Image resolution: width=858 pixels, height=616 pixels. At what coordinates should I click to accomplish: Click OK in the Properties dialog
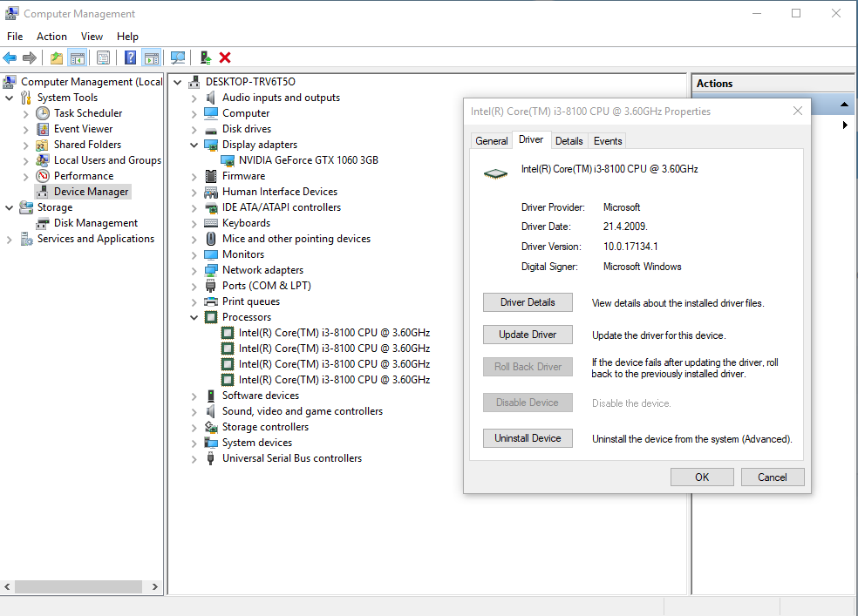702,477
